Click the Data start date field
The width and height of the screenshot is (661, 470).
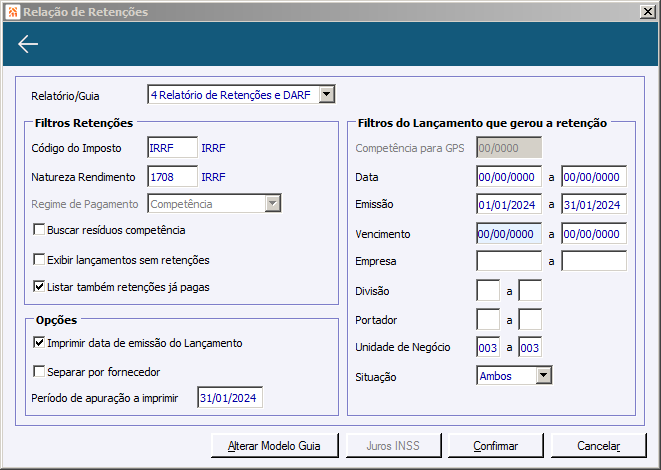coord(509,177)
